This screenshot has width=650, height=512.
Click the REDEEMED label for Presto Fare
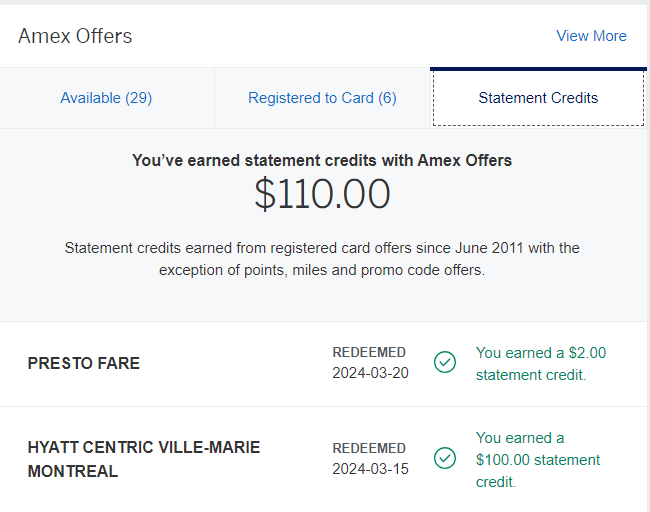tap(369, 352)
